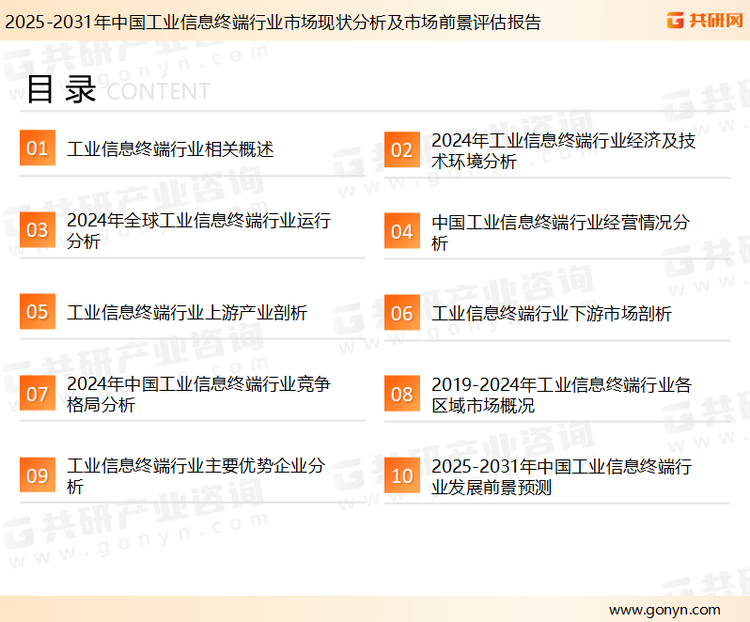Click the report title in the header
This screenshot has width=750, height=622.
[273, 22]
